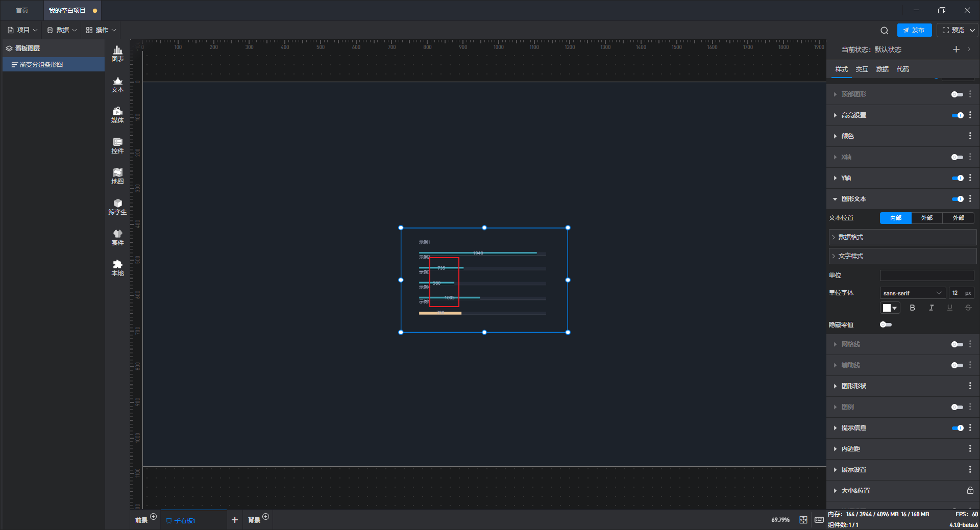Open the 媒体 media component panel
This screenshot has height=530, width=980.
click(117, 115)
